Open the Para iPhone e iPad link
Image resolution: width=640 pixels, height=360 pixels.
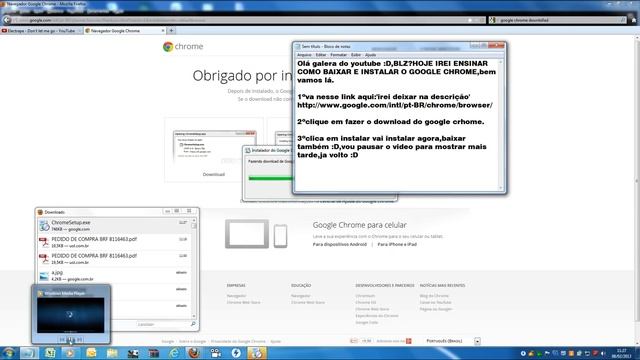[x=397, y=244]
